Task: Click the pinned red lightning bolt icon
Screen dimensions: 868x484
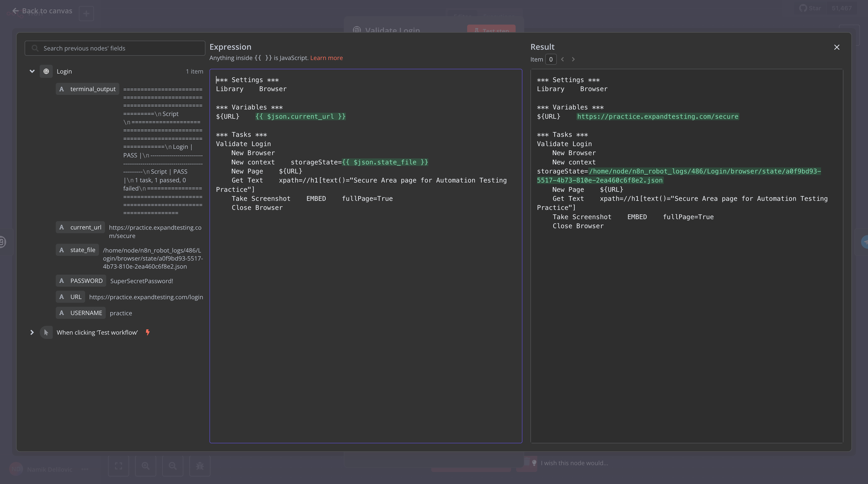Action: [x=148, y=332]
